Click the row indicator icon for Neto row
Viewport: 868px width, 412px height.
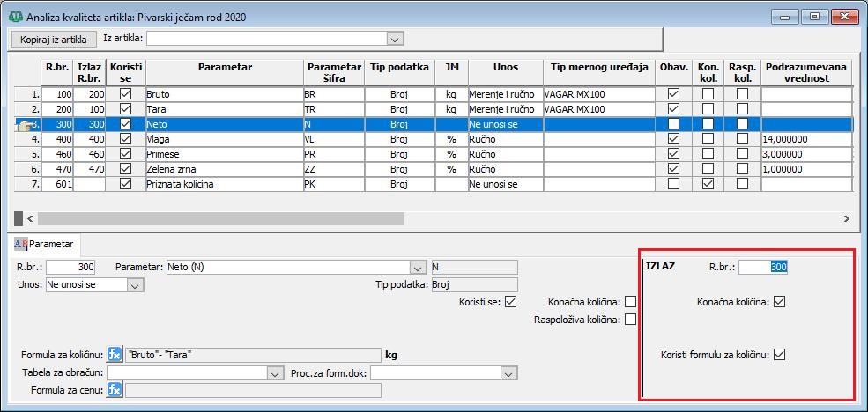25,125
